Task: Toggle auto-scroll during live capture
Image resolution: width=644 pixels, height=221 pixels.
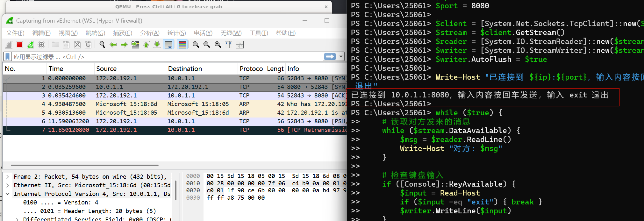Action: coord(168,45)
